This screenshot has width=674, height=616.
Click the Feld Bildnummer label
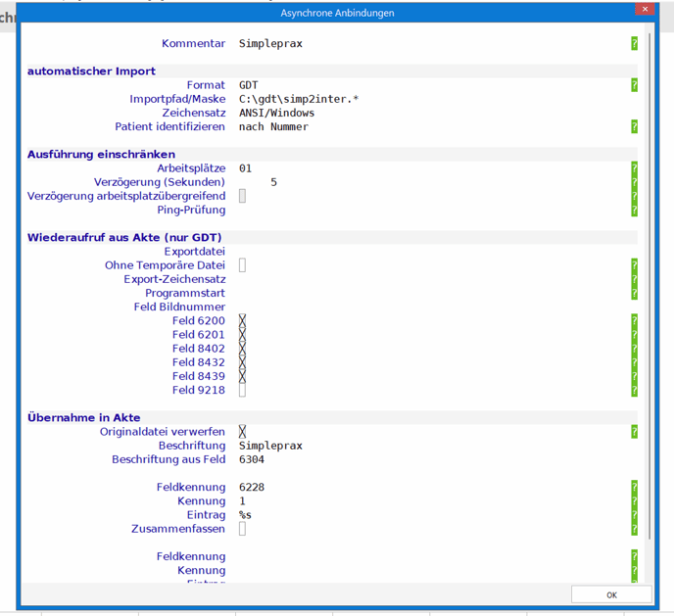179,307
